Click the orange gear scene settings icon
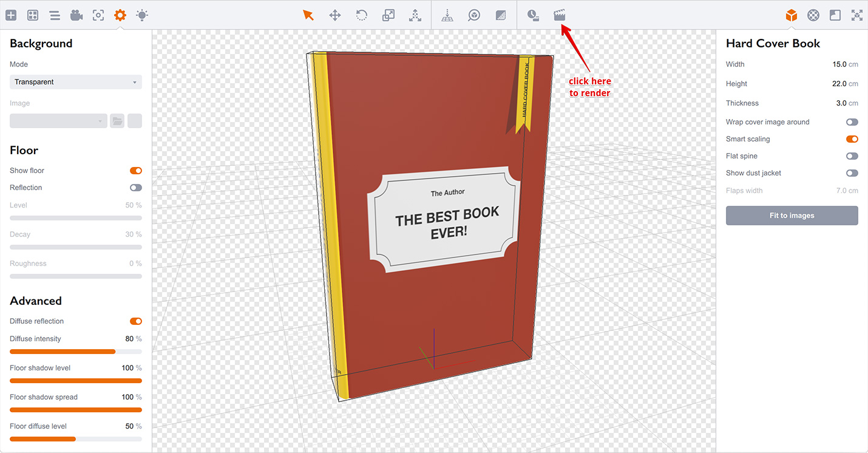 (x=120, y=15)
